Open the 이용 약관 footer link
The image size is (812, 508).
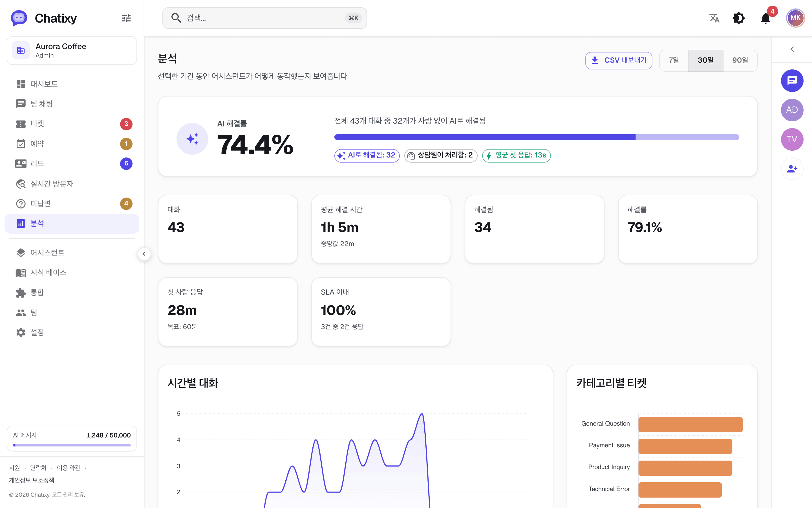click(69, 468)
